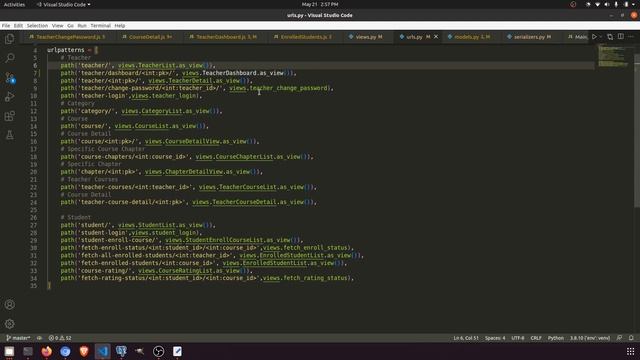640x360 pixels.
Task: Click master branch in status bar
Action: (18, 338)
